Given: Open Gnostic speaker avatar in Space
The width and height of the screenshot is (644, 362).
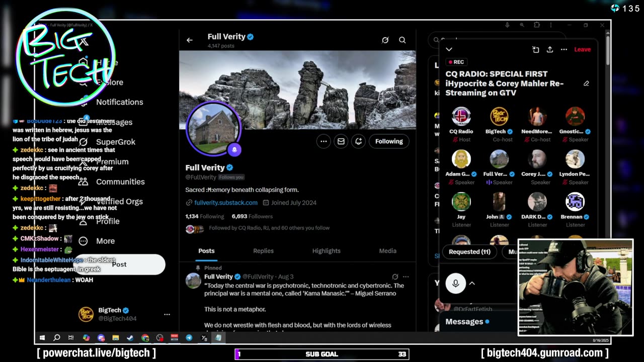Looking at the screenshot, I should [575, 116].
